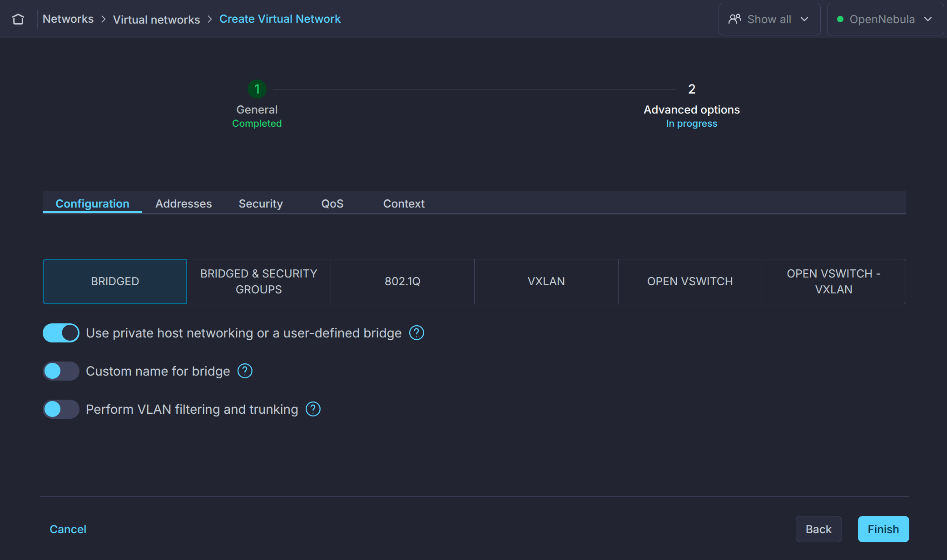Open Virtual networks breadcrumb link

click(156, 20)
